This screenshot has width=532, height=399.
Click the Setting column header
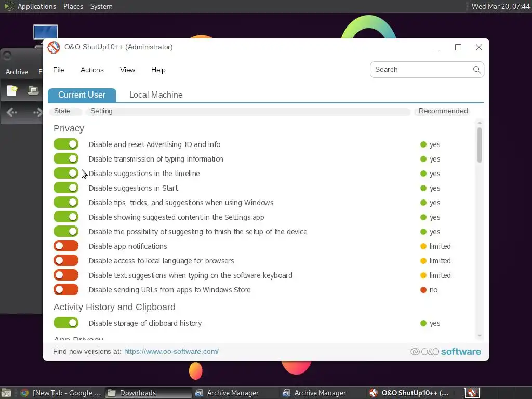247,111
